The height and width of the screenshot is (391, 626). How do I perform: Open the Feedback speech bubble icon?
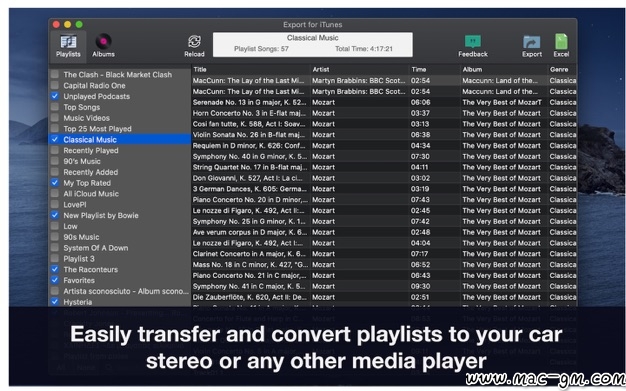coord(473,41)
